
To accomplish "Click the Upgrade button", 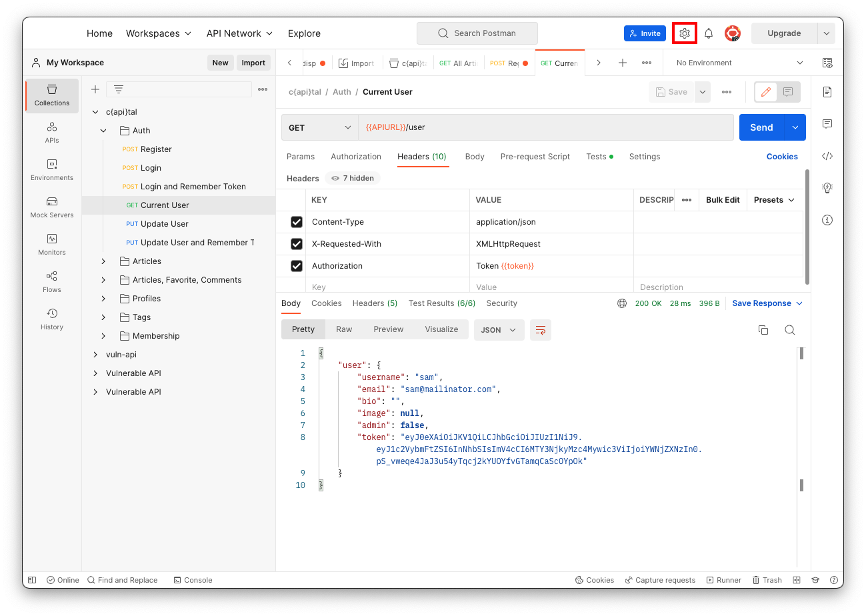I will 784,33.
